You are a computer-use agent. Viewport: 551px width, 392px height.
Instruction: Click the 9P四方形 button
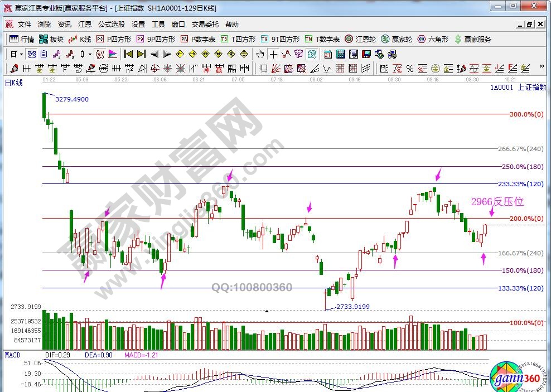point(156,39)
